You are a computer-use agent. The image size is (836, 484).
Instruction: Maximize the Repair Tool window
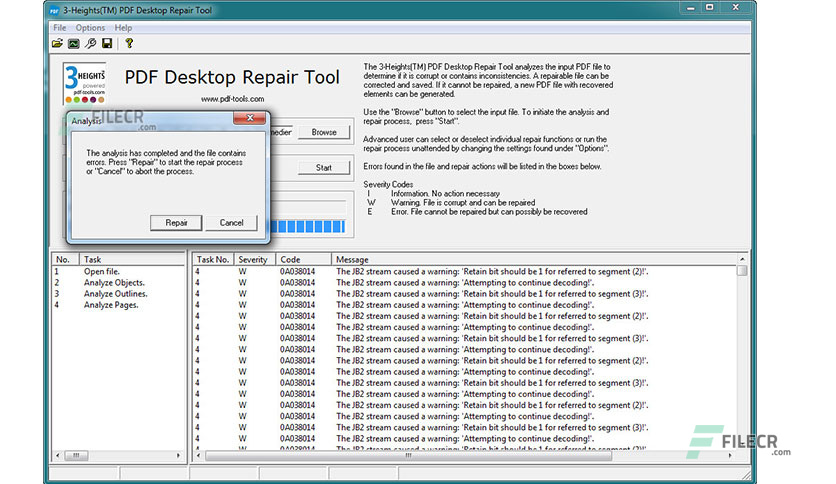710,7
